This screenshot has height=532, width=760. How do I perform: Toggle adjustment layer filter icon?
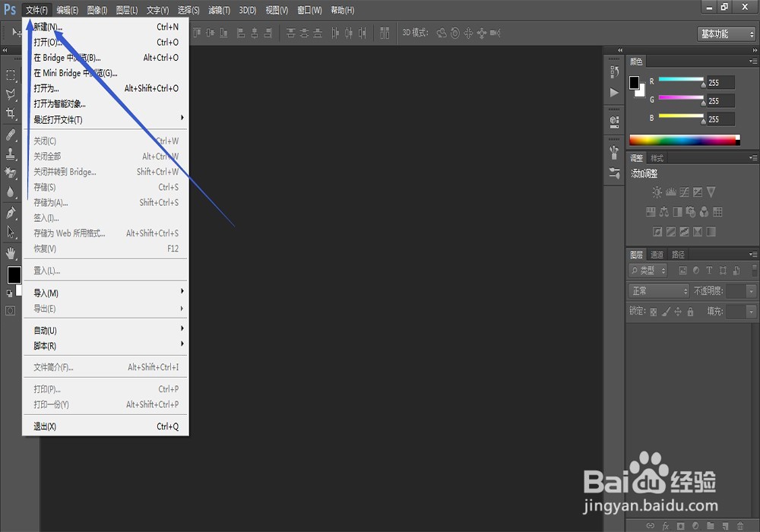click(x=696, y=271)
